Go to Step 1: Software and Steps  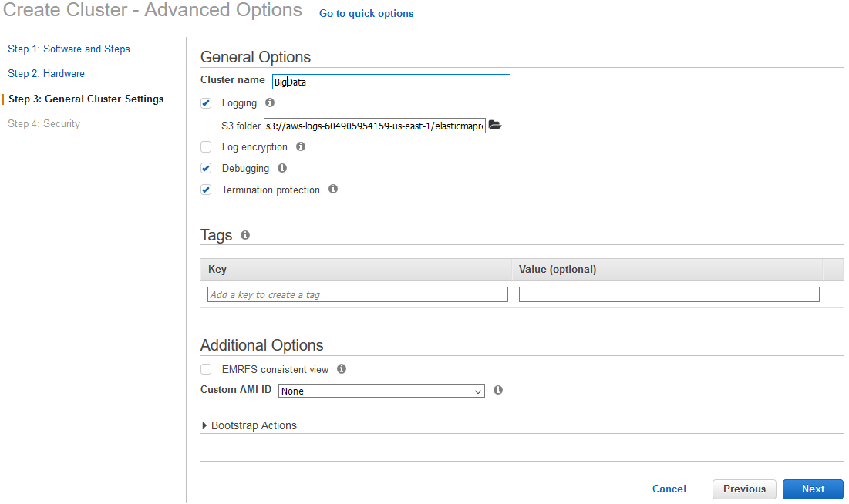pos(69,49)
